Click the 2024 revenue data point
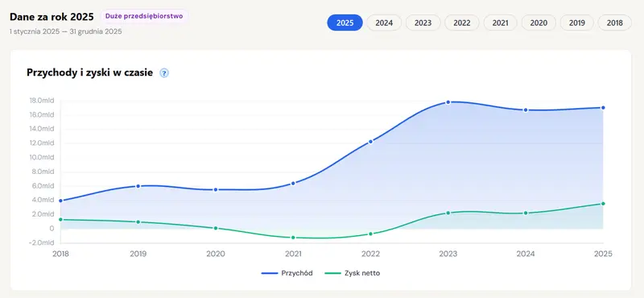 pos(526,110)
